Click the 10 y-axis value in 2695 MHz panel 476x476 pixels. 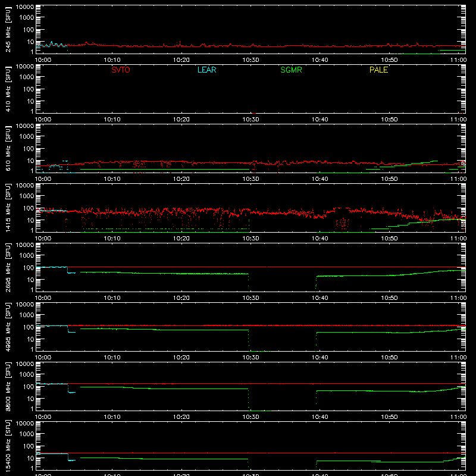30,280
